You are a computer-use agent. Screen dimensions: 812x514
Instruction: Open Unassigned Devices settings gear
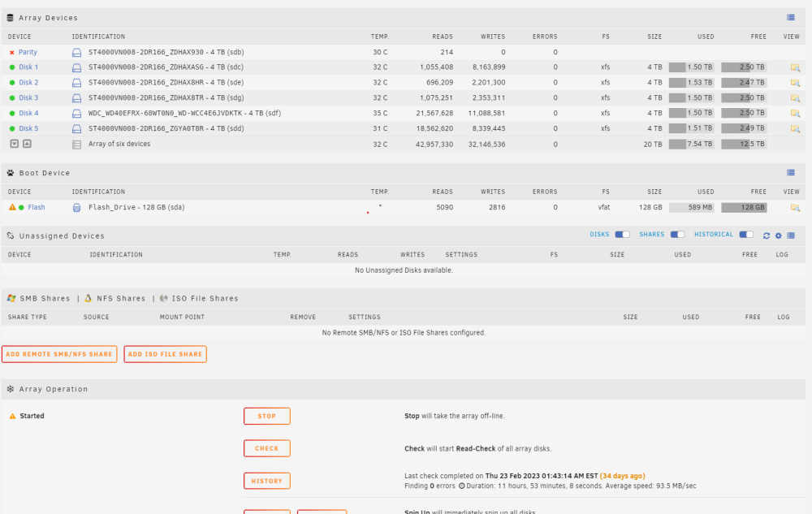tap(779, 235)
